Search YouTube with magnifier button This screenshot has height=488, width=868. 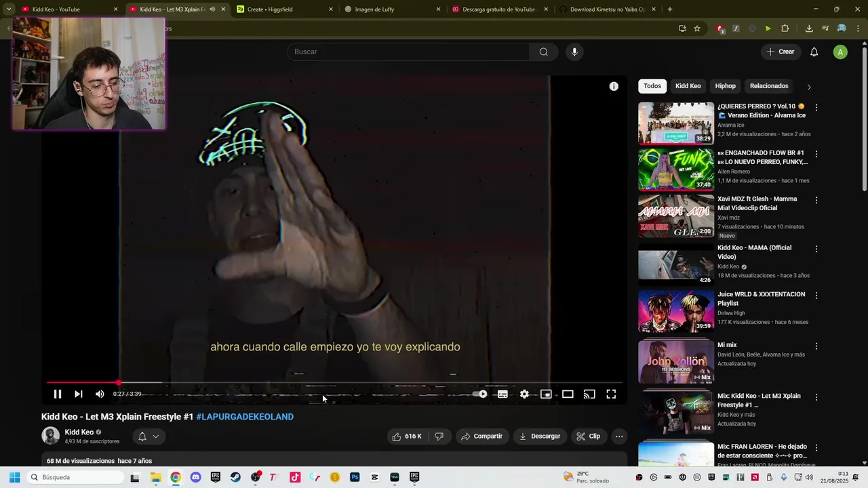544,52
